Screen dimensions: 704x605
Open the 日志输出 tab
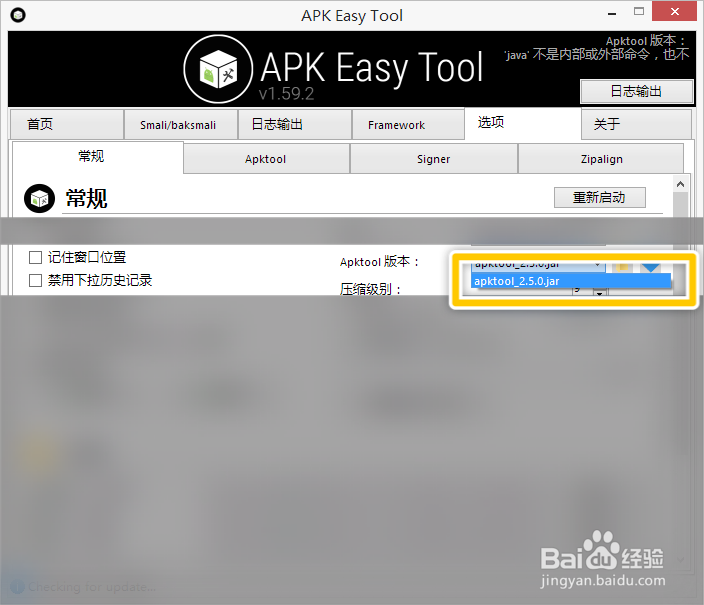pos(295,124)
